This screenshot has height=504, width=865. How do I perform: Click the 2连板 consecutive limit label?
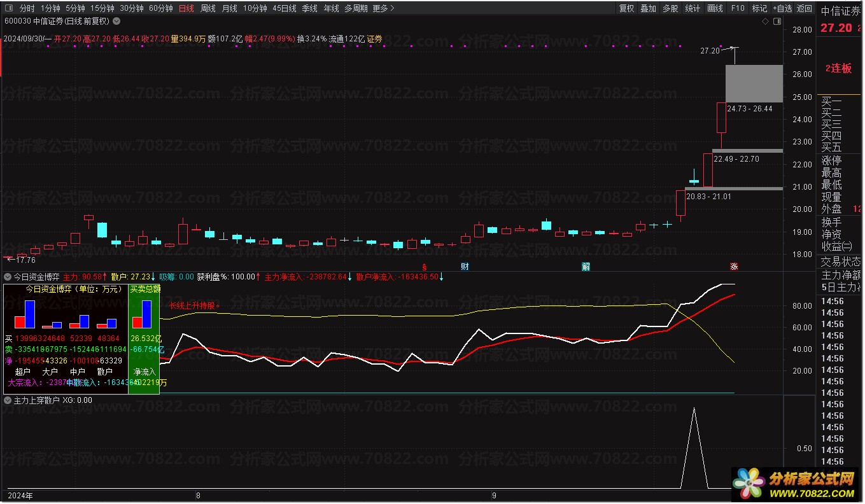click(838, 68)
